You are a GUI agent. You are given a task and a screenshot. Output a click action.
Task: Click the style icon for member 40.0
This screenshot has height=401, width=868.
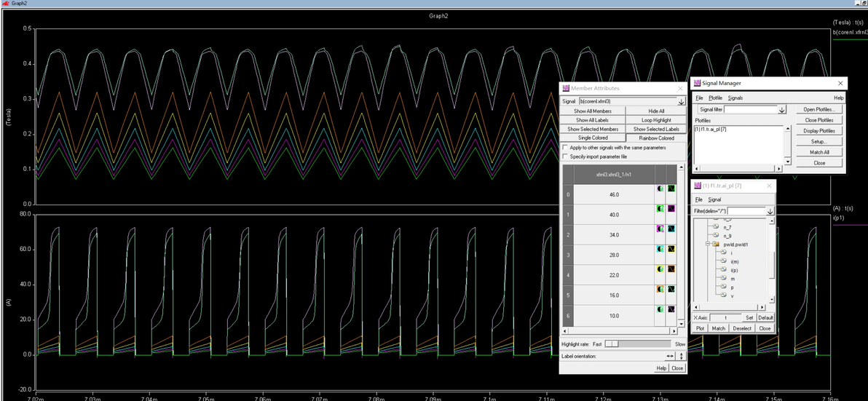point(660,209)
